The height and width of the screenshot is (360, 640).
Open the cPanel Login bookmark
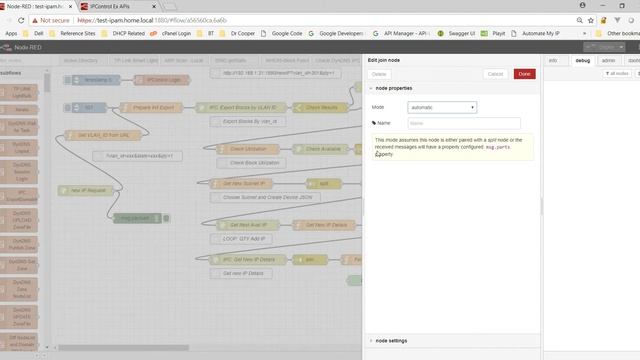[171, 33]
